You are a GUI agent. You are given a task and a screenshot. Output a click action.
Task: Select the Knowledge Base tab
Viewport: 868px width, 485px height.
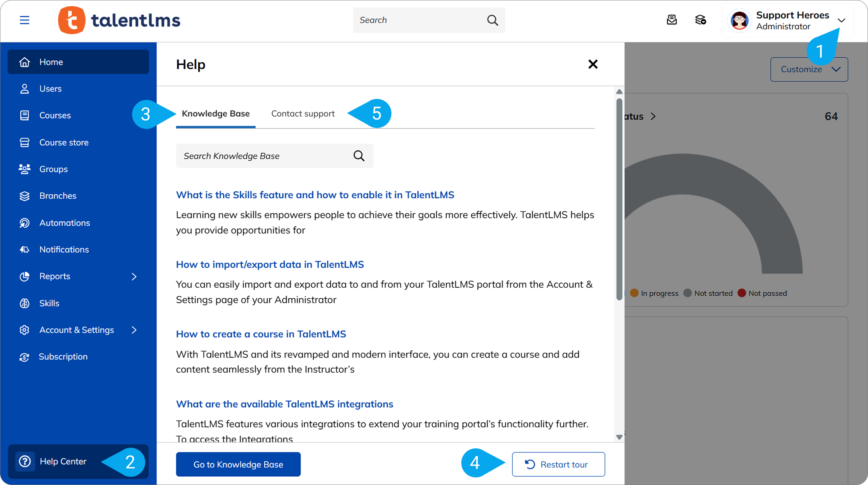(216, 114)
